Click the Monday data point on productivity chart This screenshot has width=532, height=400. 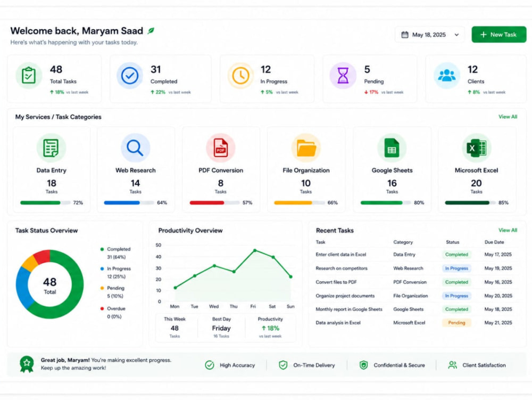175,288
